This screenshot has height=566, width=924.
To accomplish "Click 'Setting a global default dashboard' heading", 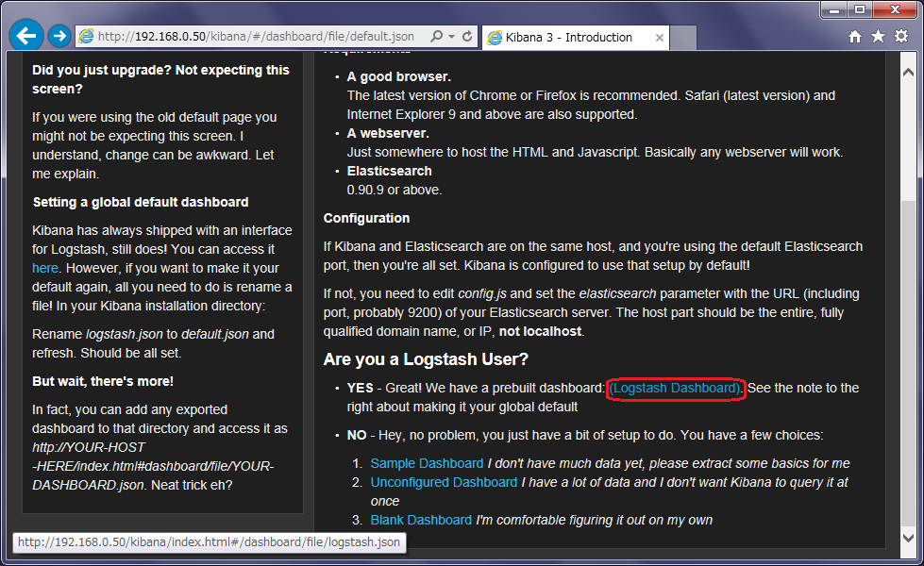I will (141, 202).
